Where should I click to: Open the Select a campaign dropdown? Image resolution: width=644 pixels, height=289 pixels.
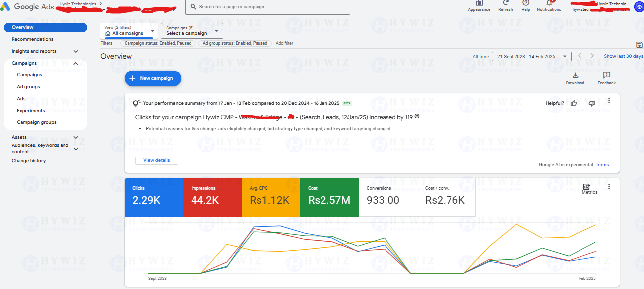[x=192, y=31]
